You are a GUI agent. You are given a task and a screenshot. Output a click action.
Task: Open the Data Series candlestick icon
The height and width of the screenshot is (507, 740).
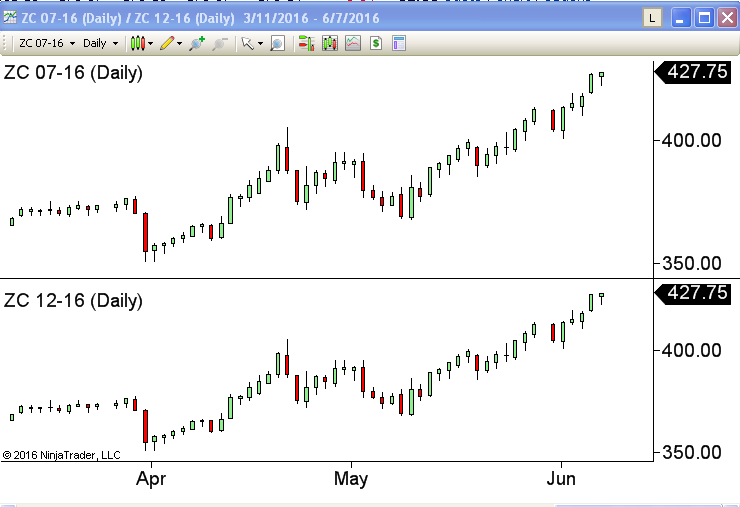[x=329, y=43]
